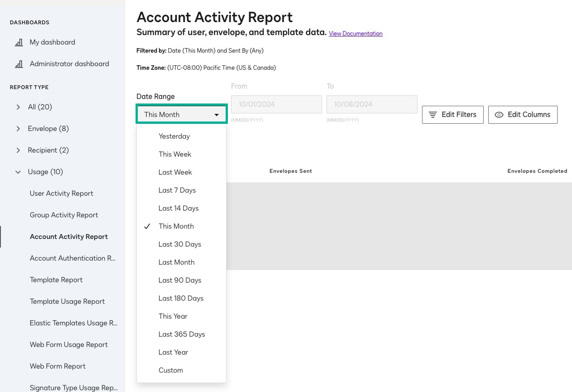
Task: Click the filter lines icon in Edit Filters
Action: click(432, 115)
